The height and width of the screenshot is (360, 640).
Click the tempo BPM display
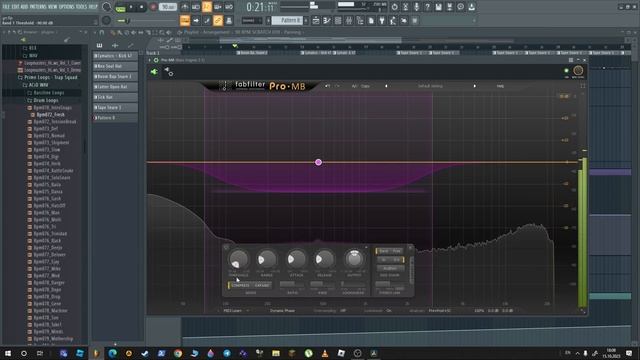[x=168, y=7]
